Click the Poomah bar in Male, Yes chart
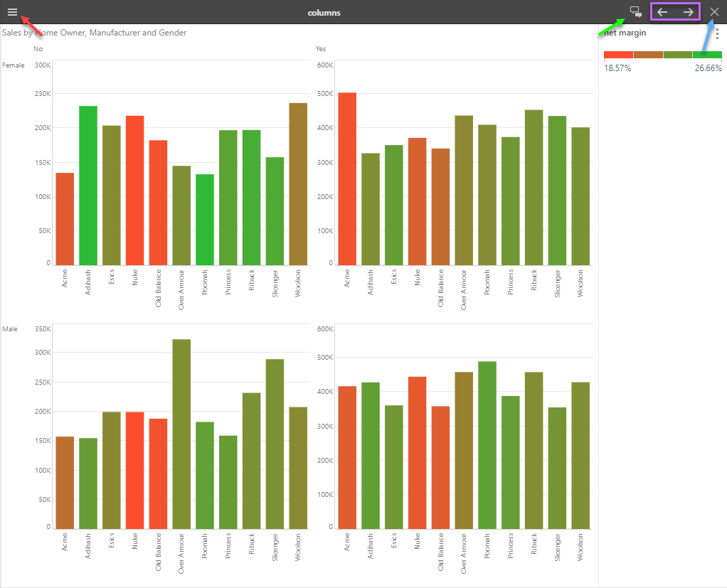The height and width of the screenshot is (588, 727). [x=487, y=445]
